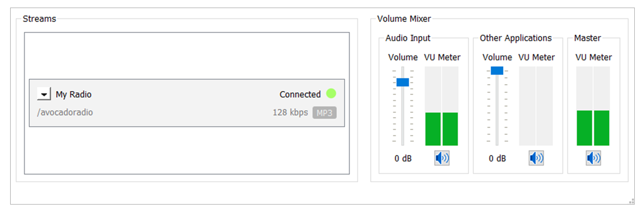This screenshot has height=210, width=644.
Task: Click the Connected status text
Action: point(300,94)
